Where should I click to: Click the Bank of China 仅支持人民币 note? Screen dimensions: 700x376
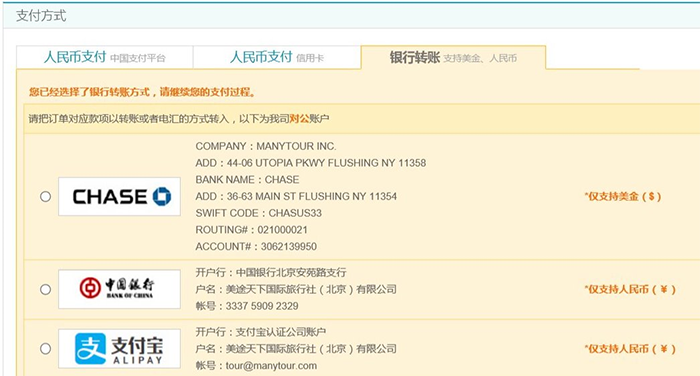630,289
